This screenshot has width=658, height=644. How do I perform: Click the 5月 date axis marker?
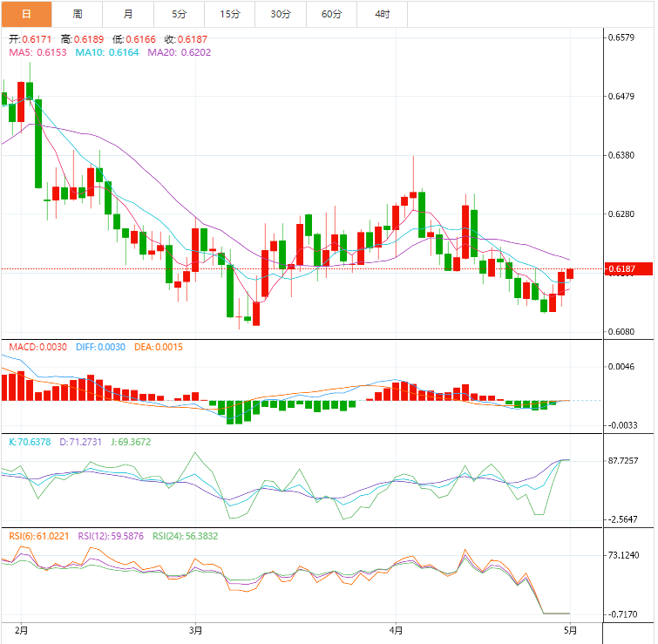(x=570, y=630)
